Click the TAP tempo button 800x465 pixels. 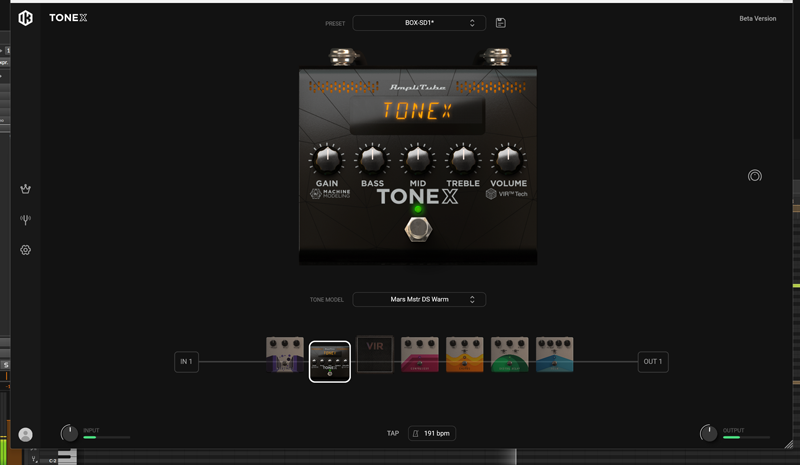392,433
